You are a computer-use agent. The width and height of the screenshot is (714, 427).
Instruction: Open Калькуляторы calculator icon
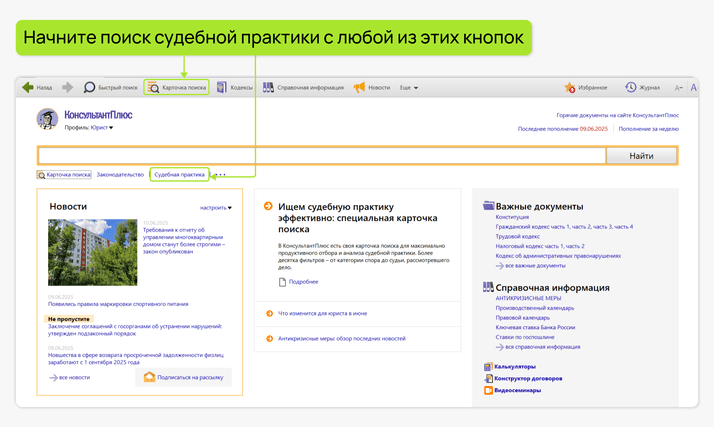488,366
